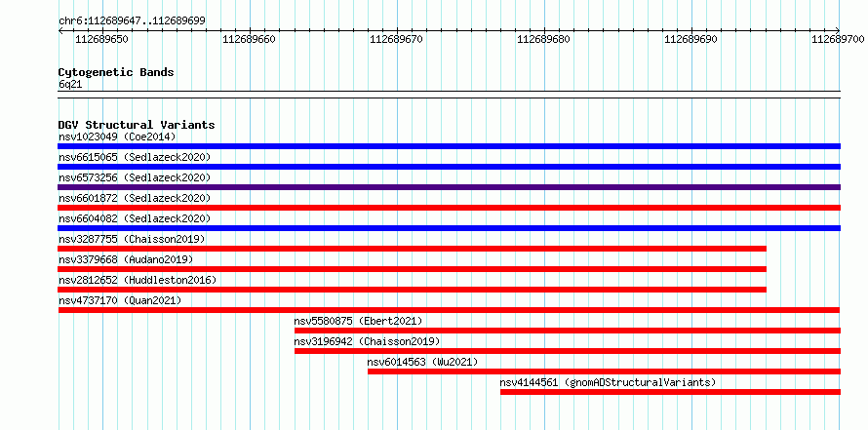Screen dimensions: 868x430
Task: Open nsv2812652 (Huddleston2016) label
Action: pos(138,280)
